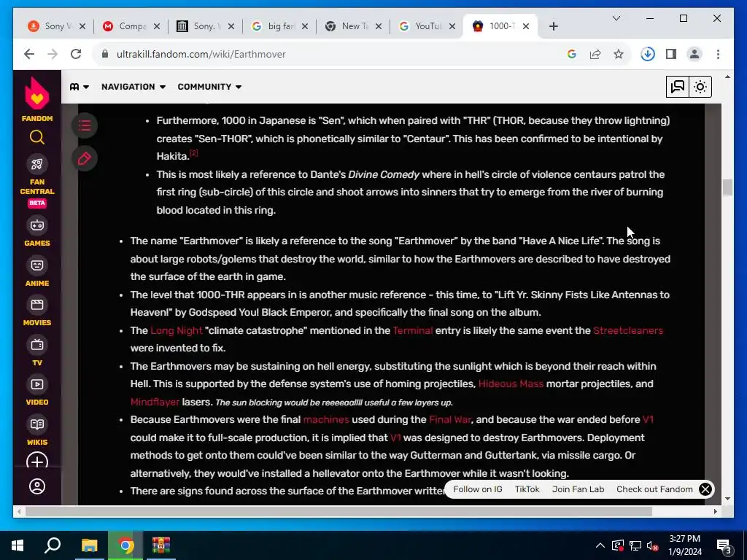Open the Fandom home logo
The height and width of the screenshot is (560, 747).
click(x=37, y=99)
